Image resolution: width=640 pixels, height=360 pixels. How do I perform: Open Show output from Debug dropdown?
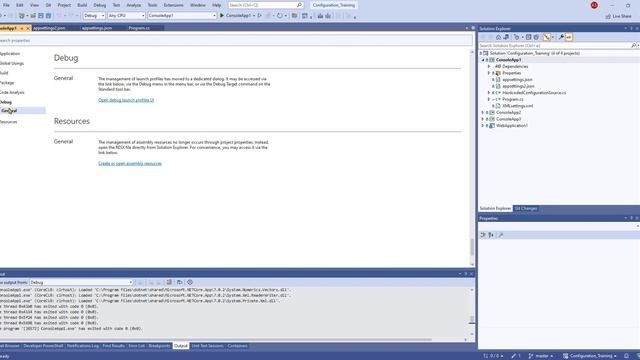click(81, 282)
